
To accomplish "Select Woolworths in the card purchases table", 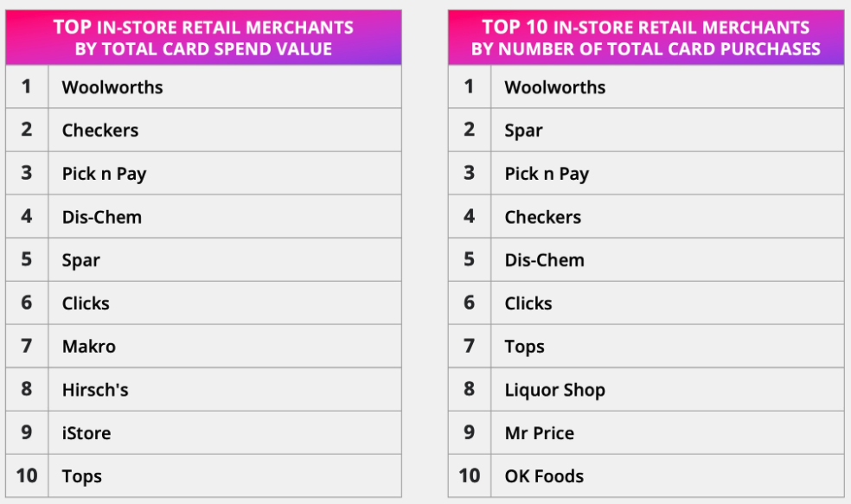I will point(555,87).
